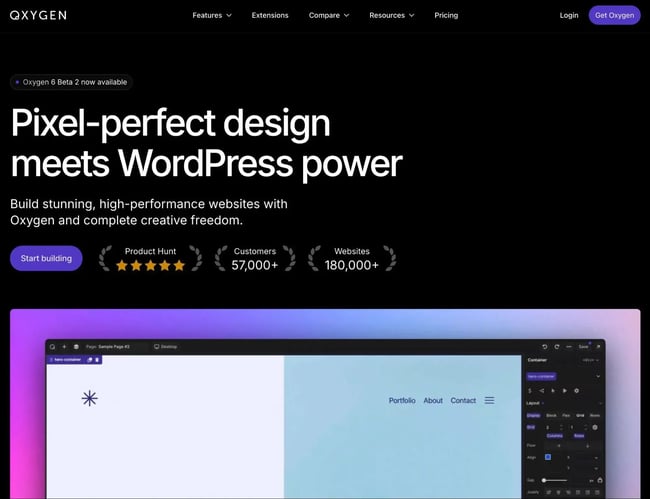The width and height of the screenshot is (650, 499).
Task: Click the Websites 180,000+ badge
Action: click(x=352, y=259)
